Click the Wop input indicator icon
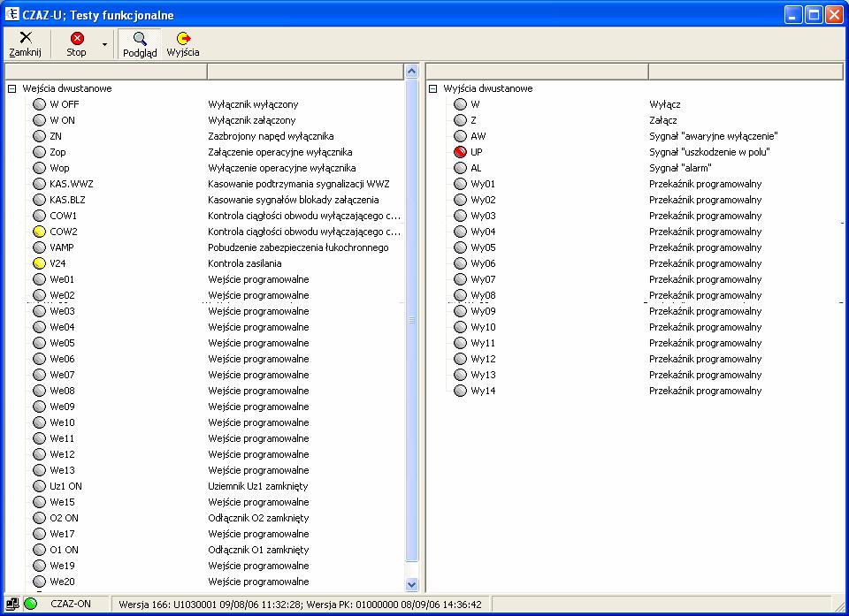Viewport: 849px width, 616px height. point(39,168)
